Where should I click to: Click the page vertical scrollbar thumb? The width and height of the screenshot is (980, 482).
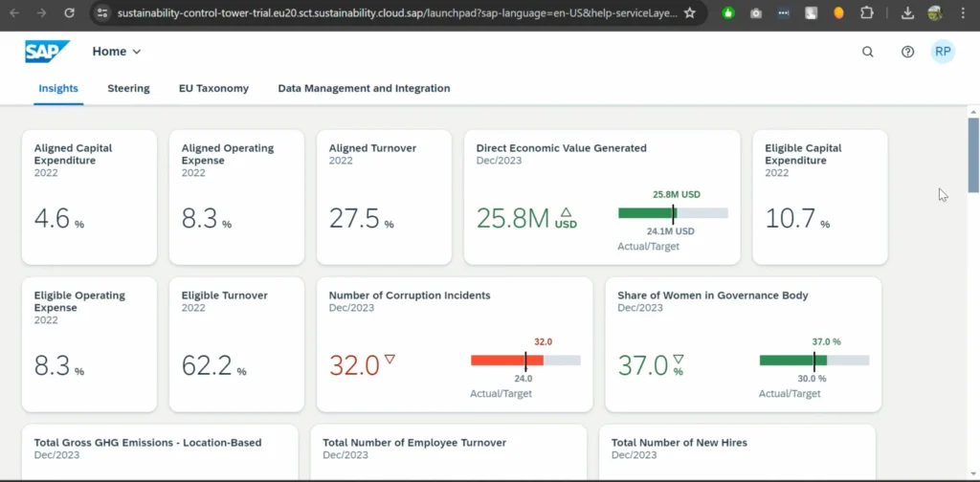click(973, 155)
